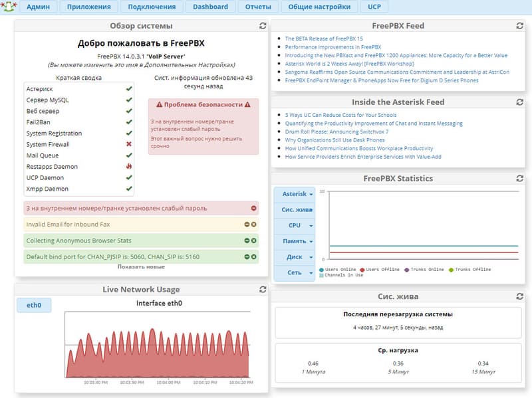
Task: Click the 0.36 five-minute load value
Action: [398, 363]
